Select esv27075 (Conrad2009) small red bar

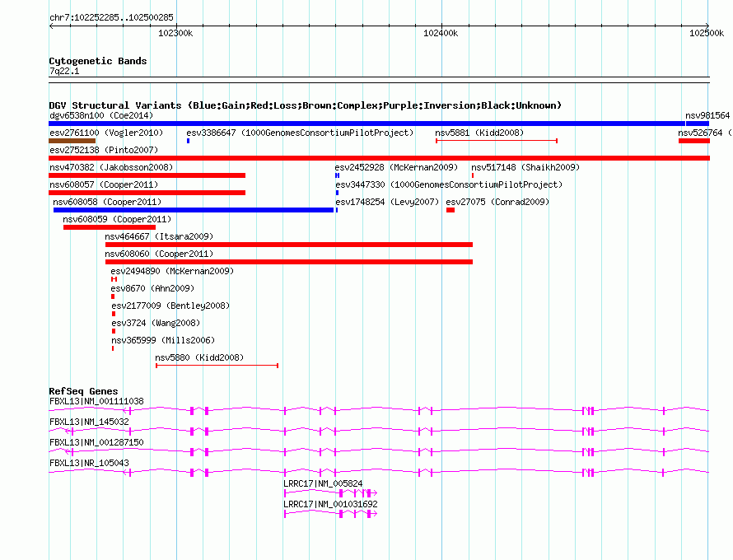click(x=451, y=210)
